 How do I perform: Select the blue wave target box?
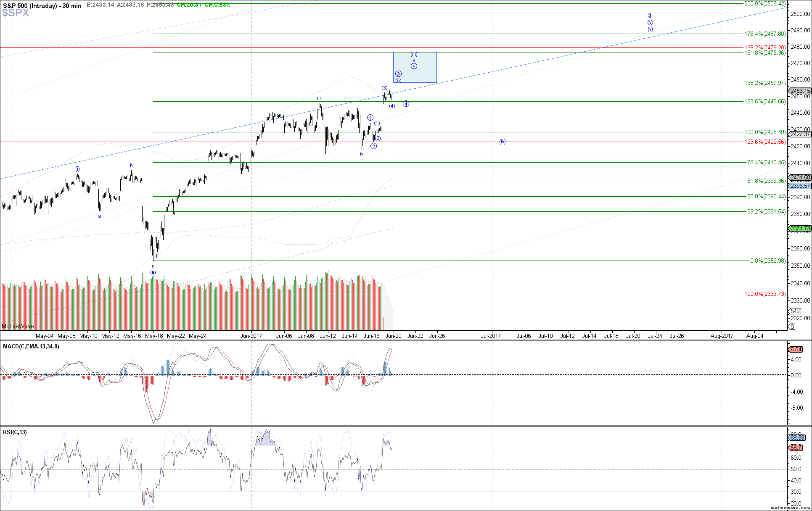click(x=415, y=67)
